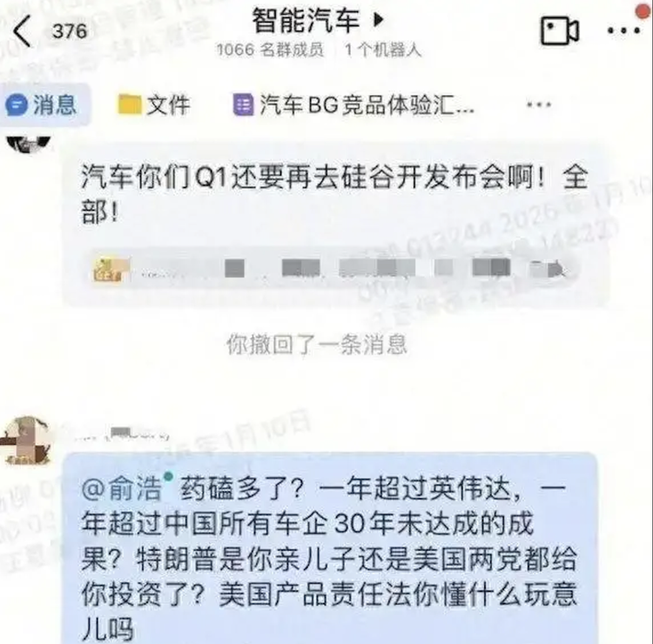The height and width of the screenshot is (644, 653).
Task: Tap the partially hidden top avatar
Action: [x=29, y=144]
